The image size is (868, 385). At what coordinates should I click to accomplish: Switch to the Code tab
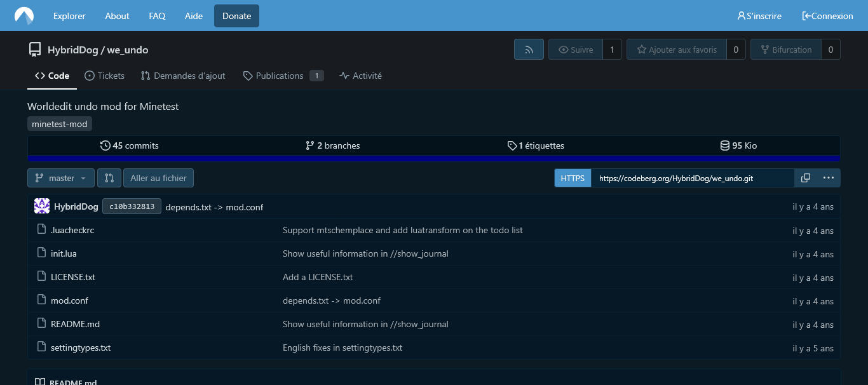click(x=52, y=76)
